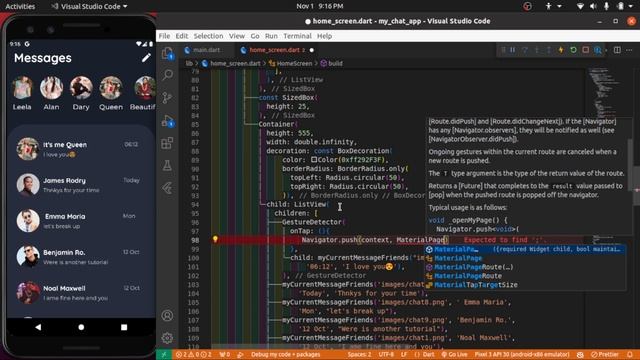Open the Widget Inspector debug icon

coord(598,50)
